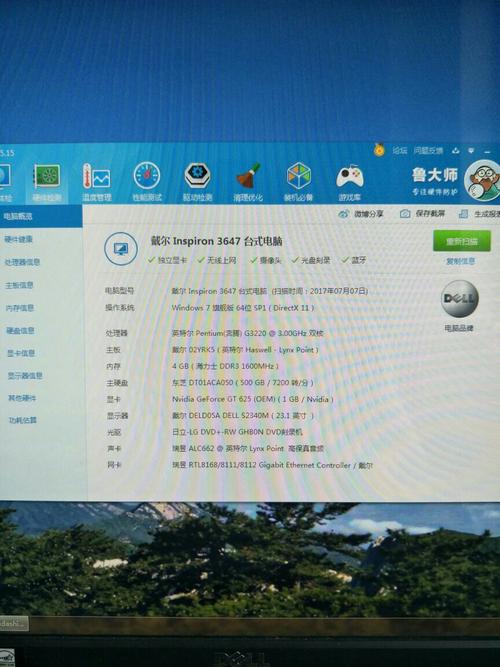Viewport: 500px width, 667px height.
Task: Share via 微博分享
Action: click(361, 214)
